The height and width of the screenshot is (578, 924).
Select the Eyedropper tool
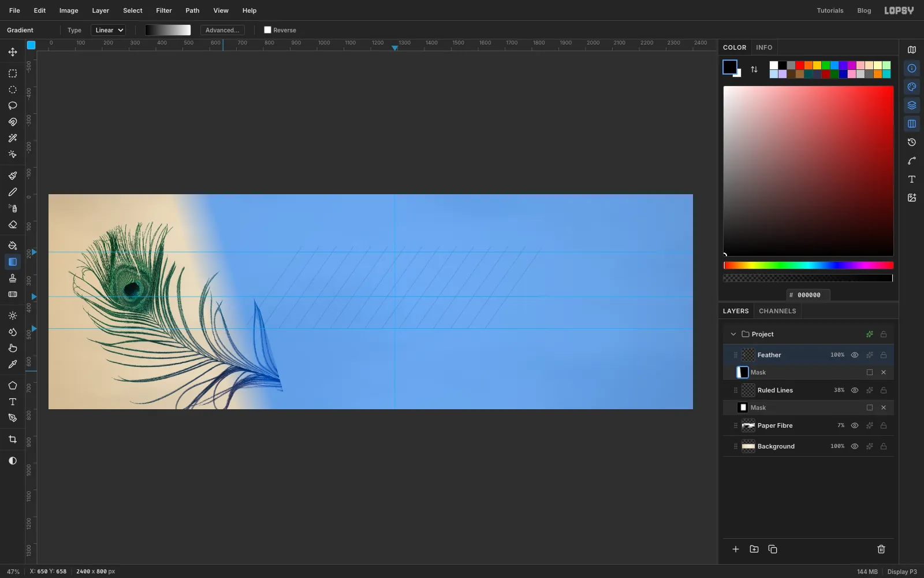coord(13,364)
